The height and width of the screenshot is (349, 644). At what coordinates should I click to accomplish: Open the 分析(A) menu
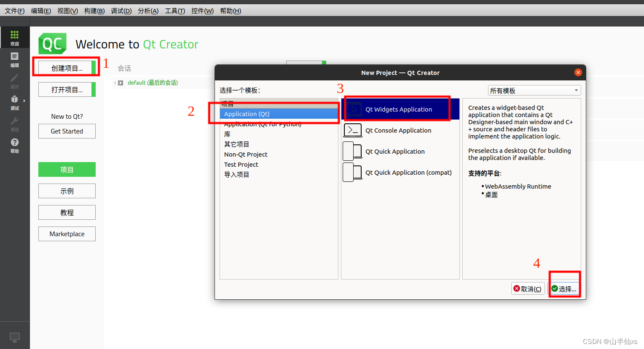pos(148,11)
